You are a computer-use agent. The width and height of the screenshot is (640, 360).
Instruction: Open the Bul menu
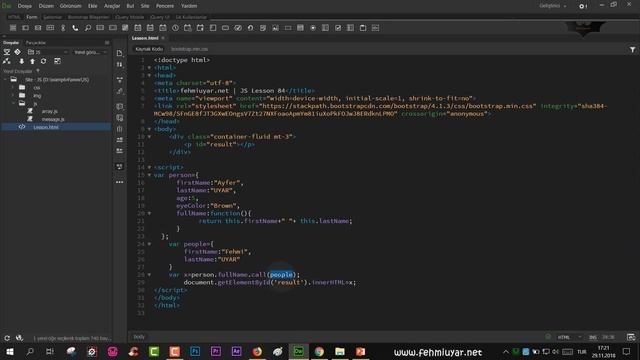point(130,6)
